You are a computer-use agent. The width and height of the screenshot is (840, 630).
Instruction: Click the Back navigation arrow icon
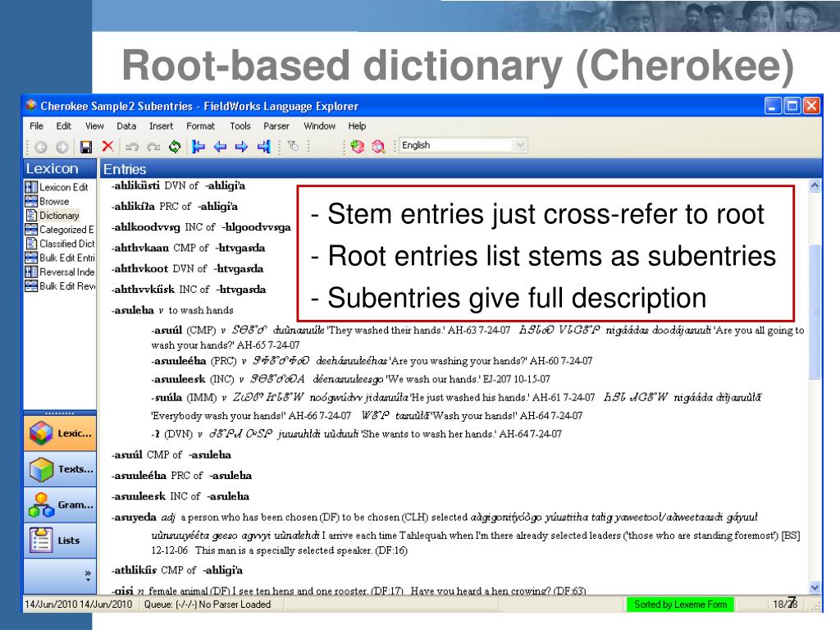pyautogui.click(x=41, y=146)
